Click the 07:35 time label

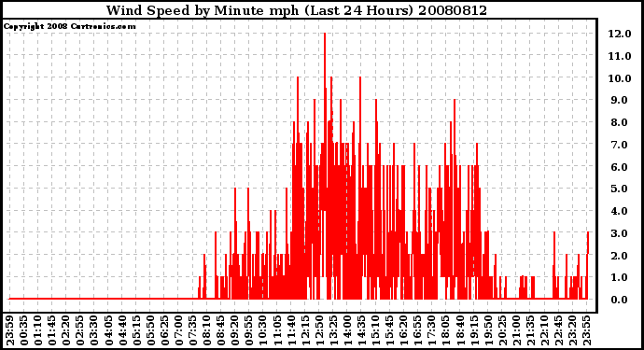[x=192, y=331]
